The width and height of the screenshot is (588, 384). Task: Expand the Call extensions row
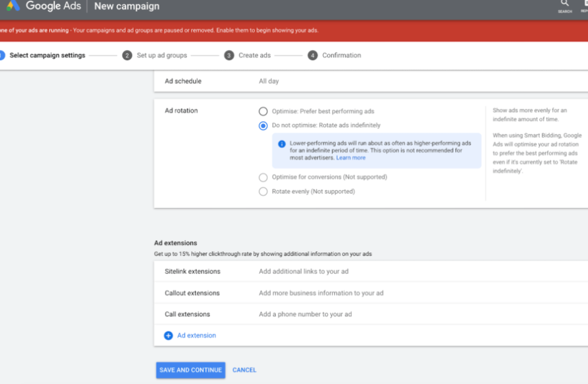pyautogui.click(x=371, y=314)
